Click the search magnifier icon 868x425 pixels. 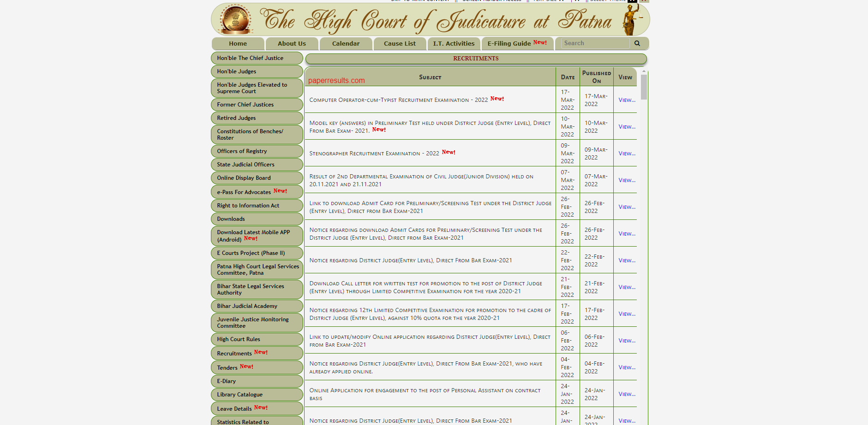coord(637,43)
